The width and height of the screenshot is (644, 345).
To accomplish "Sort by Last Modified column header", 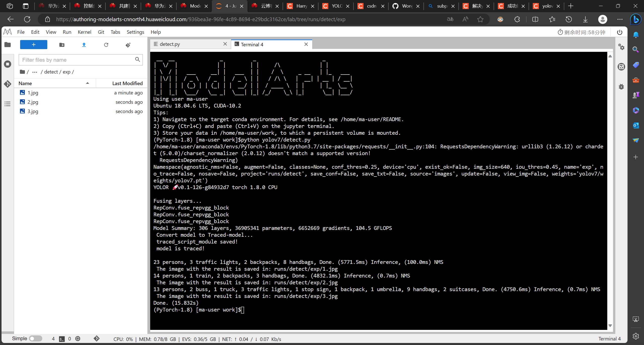I will [x=127, y=83].
